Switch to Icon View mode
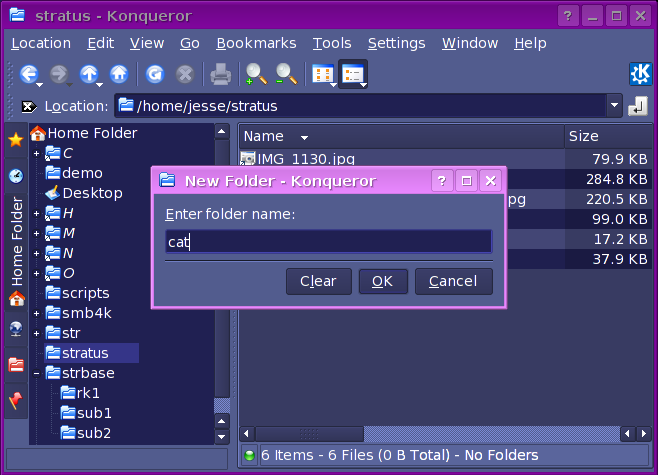This screenshot has width=658, height=475. (323, 75)
